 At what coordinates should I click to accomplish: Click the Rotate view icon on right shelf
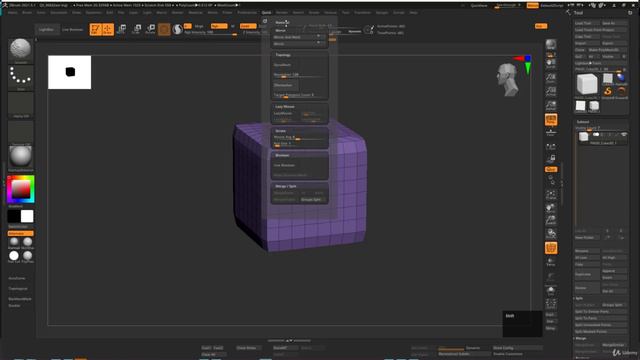tap(551, 234)
